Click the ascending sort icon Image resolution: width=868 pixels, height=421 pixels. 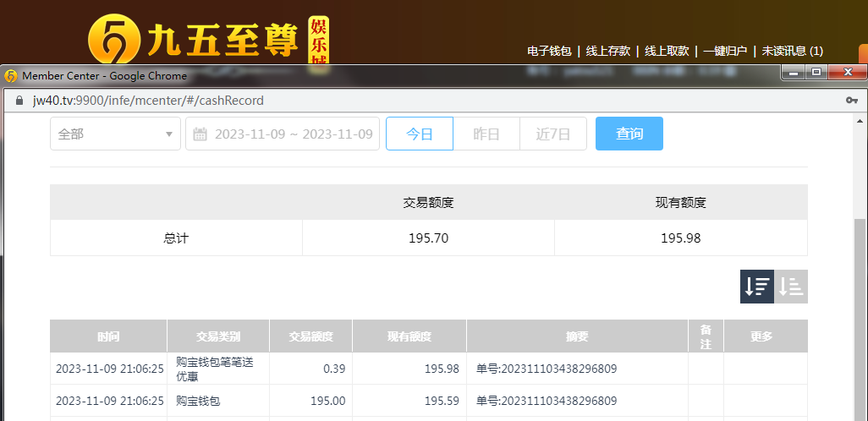click(791, 287)
